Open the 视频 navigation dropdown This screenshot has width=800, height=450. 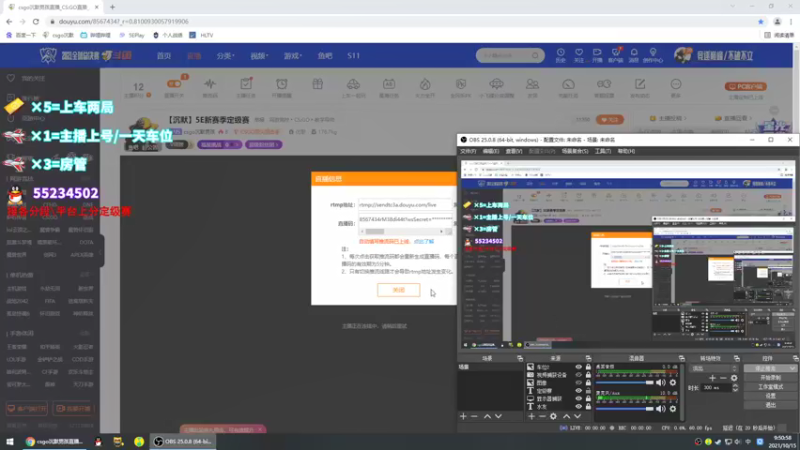[x=259, y=56]
